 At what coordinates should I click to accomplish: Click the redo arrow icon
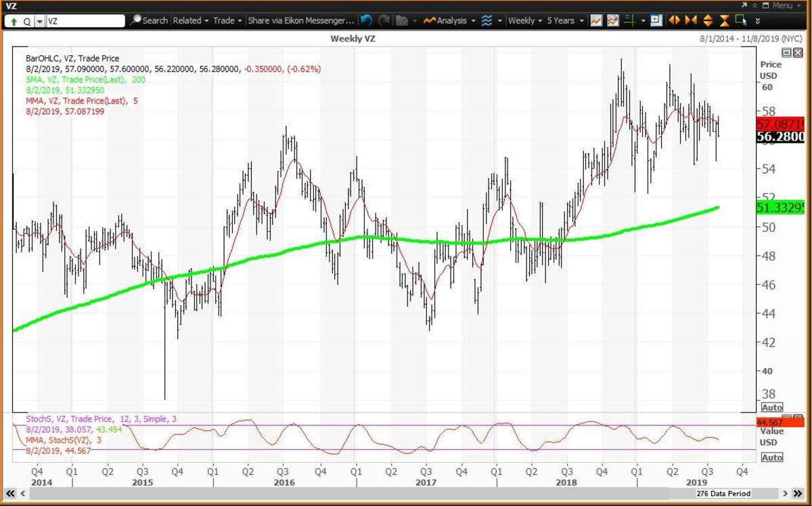coord(384,20)
